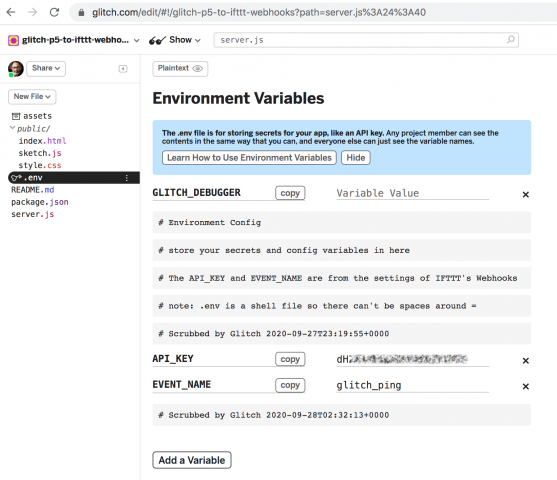
Task: Delete the GLITCH_DEBUGGER variable with its X
Action: [526, 194]
